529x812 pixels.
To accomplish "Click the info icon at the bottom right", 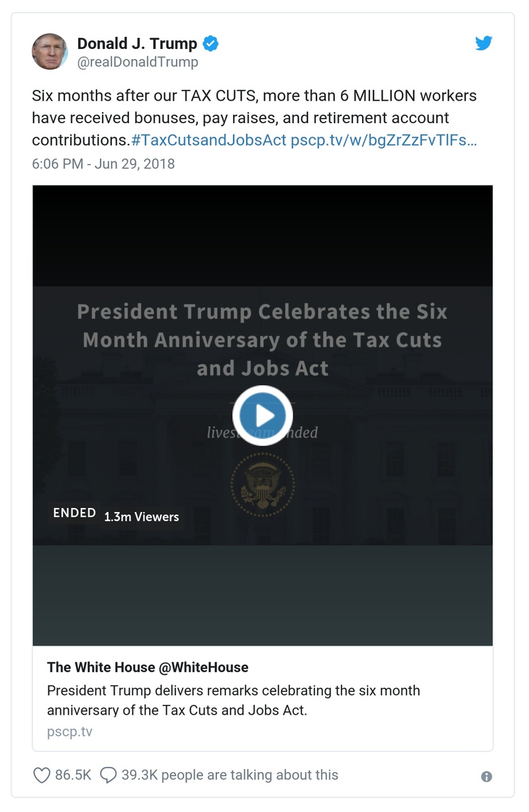I will (x=488, y=776).
